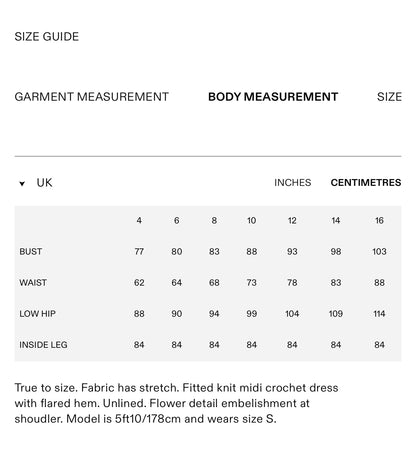Click the Low Hip row label
Viewport: 416px width, 466px height.
click(38, 314)
